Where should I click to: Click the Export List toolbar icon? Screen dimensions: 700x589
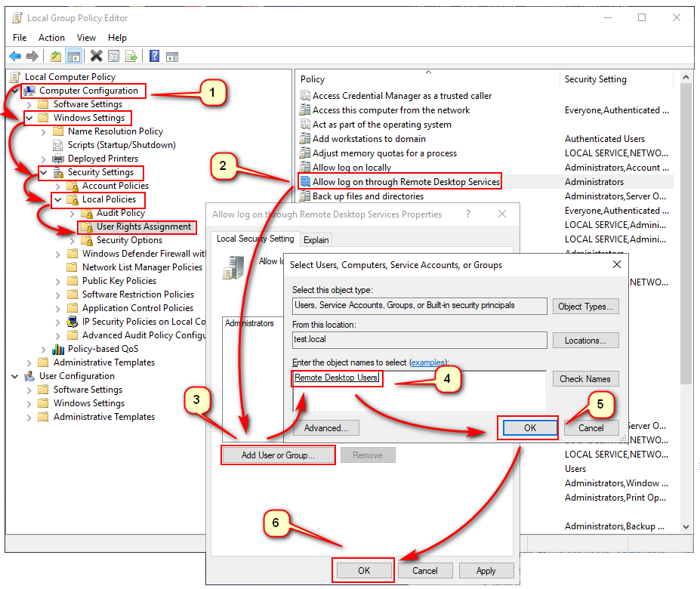click(131, 56)
